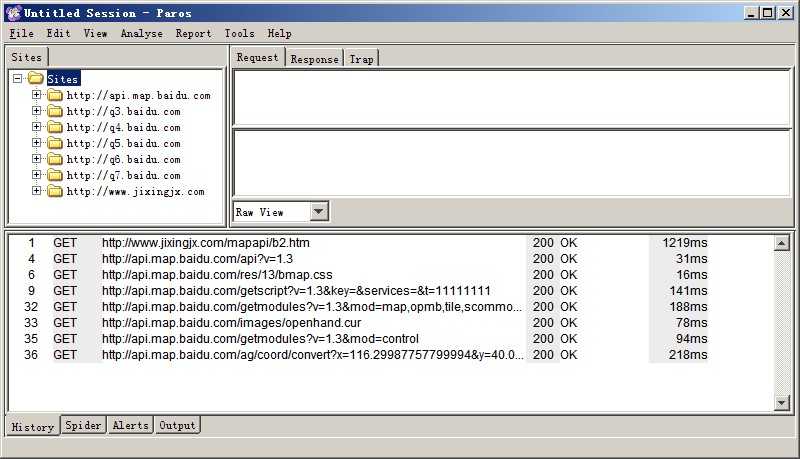800x459 pixels.
Task: Click the q3.baidu.com folder icon
Action: [x=55, y=111]
